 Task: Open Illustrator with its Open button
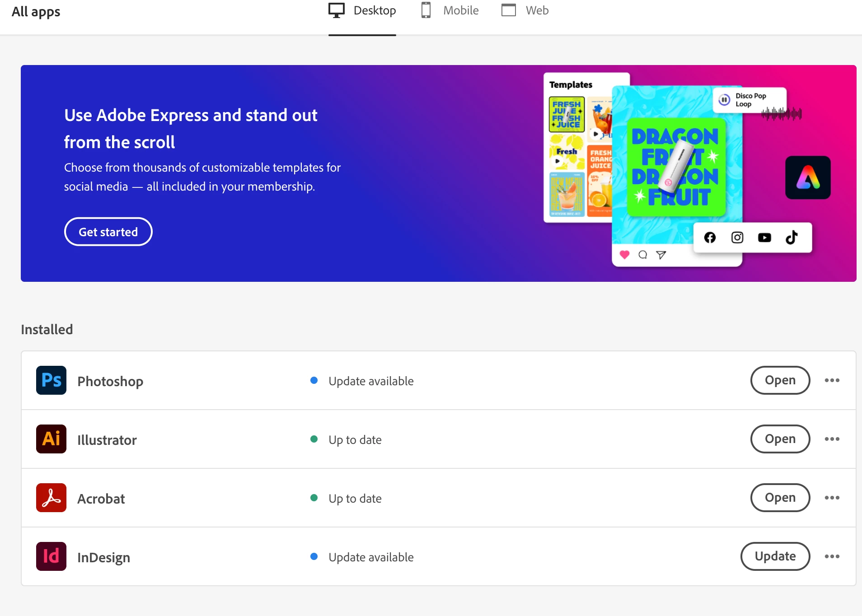tap(780, 439)
